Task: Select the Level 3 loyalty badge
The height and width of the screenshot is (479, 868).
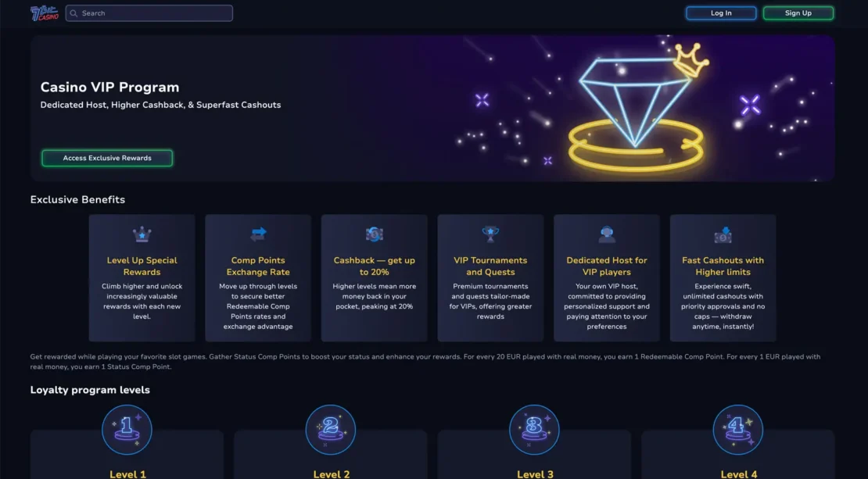Action: coord(534,429)
